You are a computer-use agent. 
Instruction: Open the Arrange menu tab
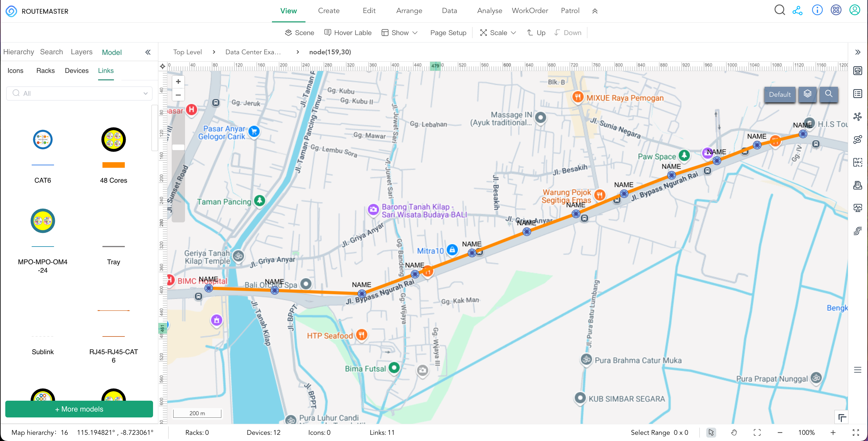click(409, 11)
